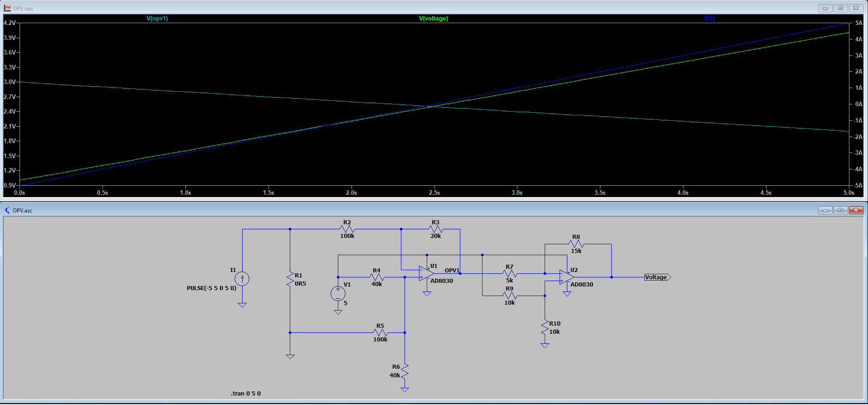This screenshot has width=868, height=405.
Task: Click the OPV.asc schematic window icon
Action: [7, 210]
